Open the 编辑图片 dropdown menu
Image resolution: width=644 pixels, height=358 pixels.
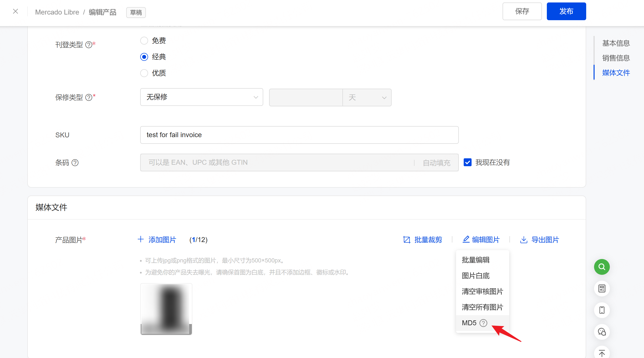(x=481, y=240)
